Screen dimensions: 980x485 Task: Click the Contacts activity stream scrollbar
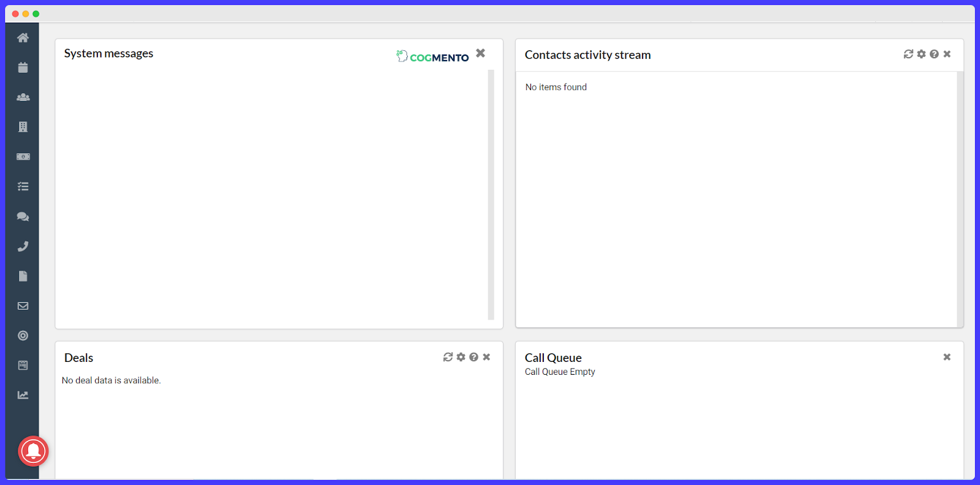[960, 200]
